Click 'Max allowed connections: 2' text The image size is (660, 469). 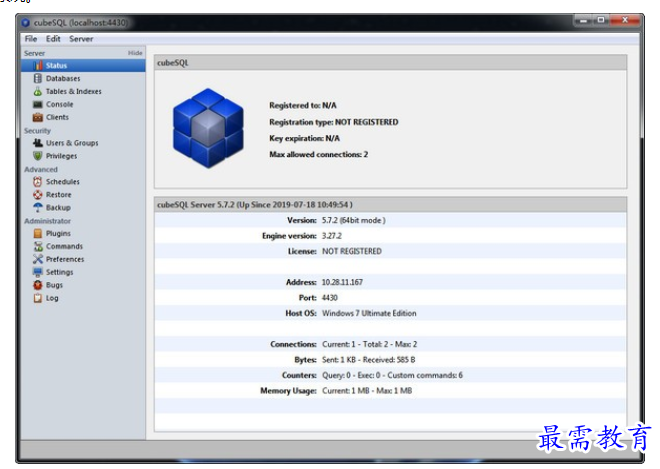[319, 155]
